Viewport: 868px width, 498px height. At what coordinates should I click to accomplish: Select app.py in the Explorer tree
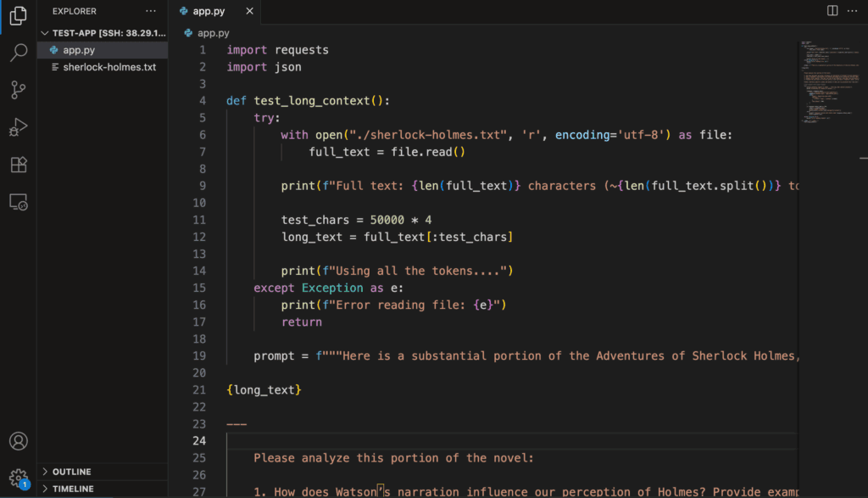coord(78,50)
